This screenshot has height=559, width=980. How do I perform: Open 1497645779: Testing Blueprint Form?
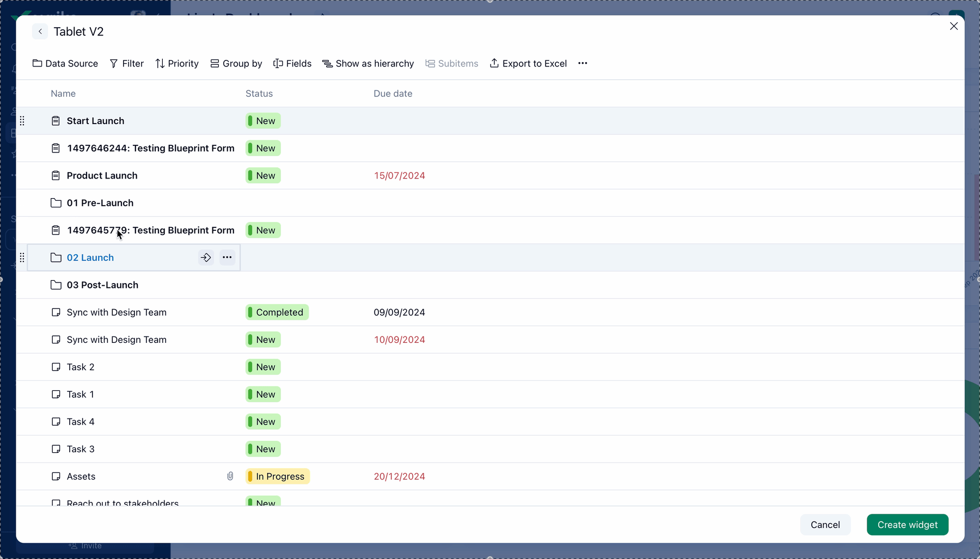151,230
